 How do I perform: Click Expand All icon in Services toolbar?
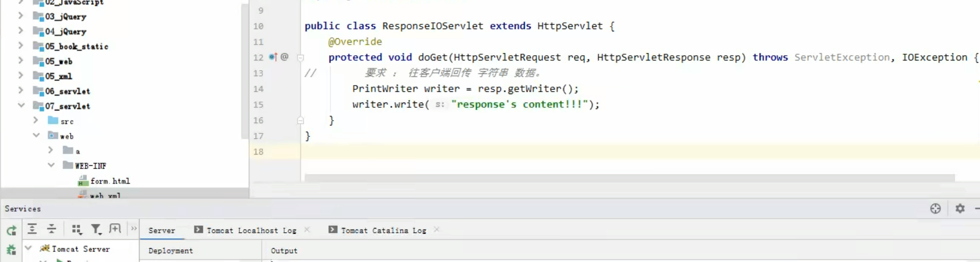click(x=32, y=229)
